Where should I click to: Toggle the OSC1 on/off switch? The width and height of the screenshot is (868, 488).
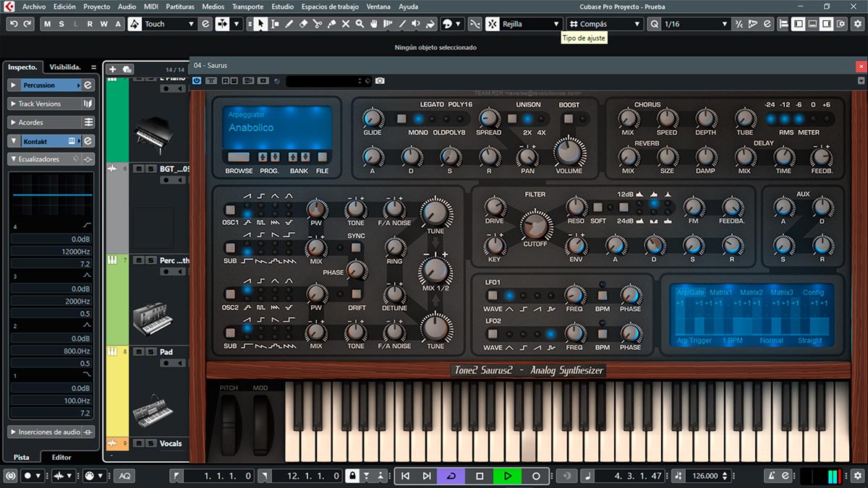[230, 209]
